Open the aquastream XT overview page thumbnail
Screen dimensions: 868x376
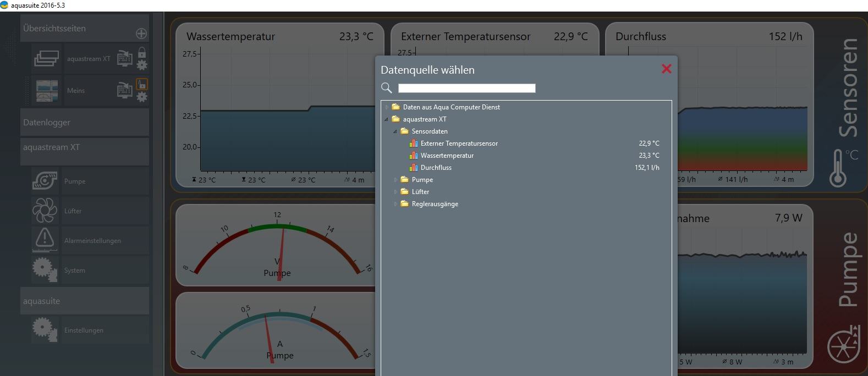[46, 58]
